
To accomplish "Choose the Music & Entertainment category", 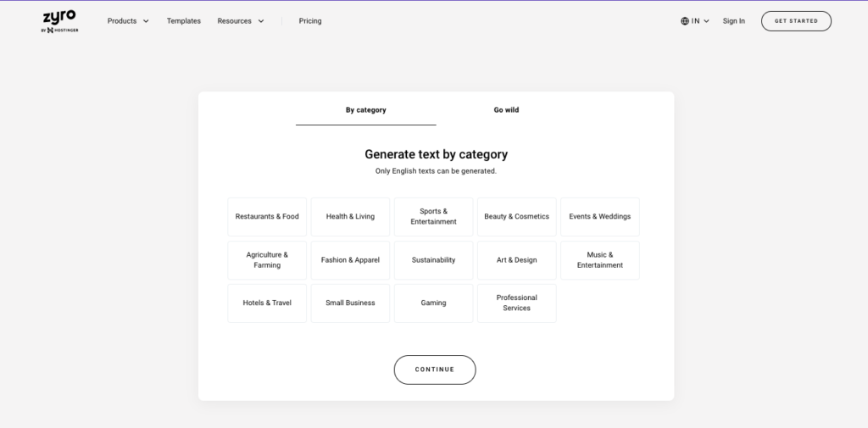I will coord(600,260).
